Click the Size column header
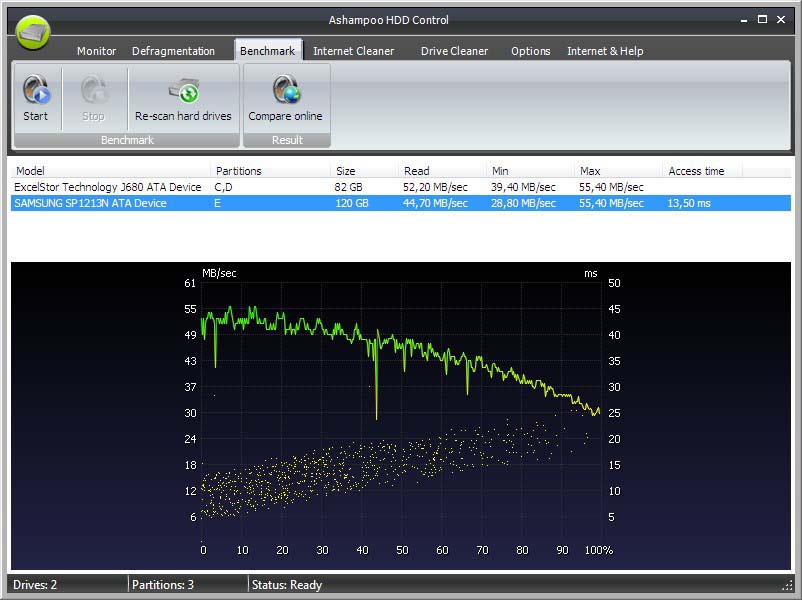 point(364,171)
